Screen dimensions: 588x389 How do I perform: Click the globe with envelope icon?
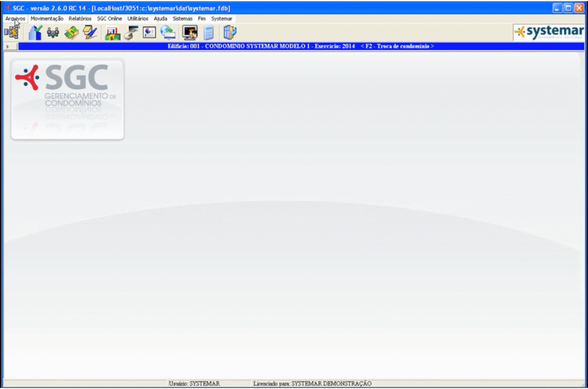coord(168,33)
